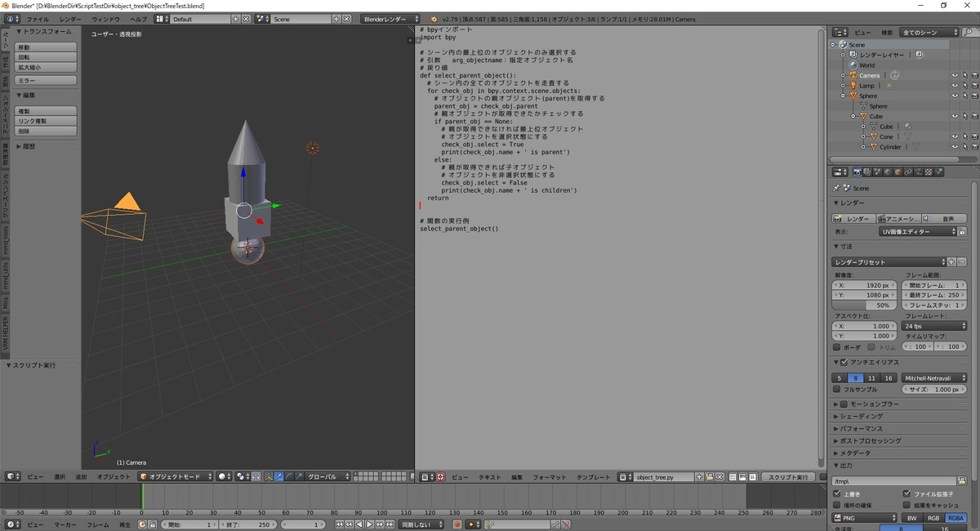Viewport: 980px width, 531px height.
Task: Select the translate manipulator arrow icon
Action: pyautogui.click(x=278, y=476)
